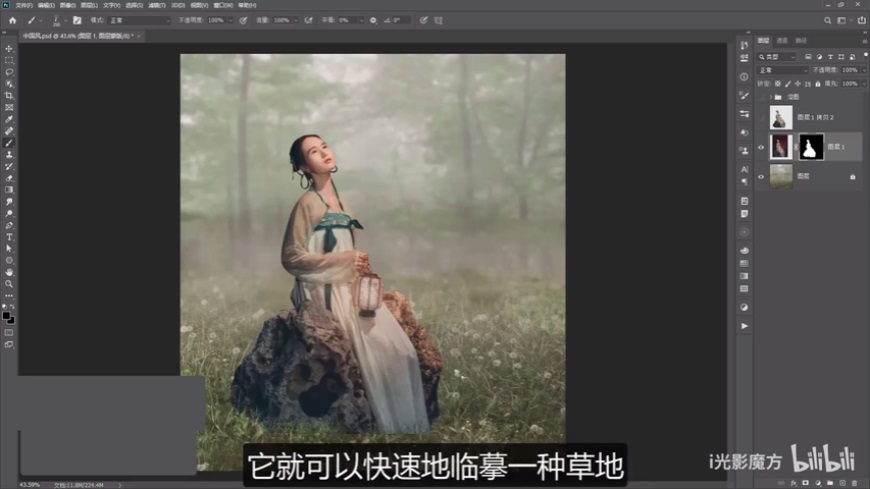Toggle pressure for opacity icon
Image resolution: width=870 pixels, height=489 pixels.
243,20
